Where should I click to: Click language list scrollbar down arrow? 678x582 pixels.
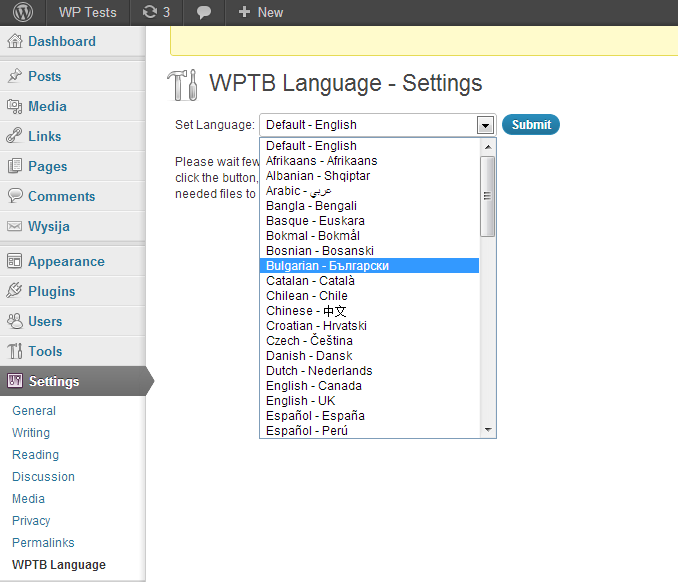pos(488,429)
